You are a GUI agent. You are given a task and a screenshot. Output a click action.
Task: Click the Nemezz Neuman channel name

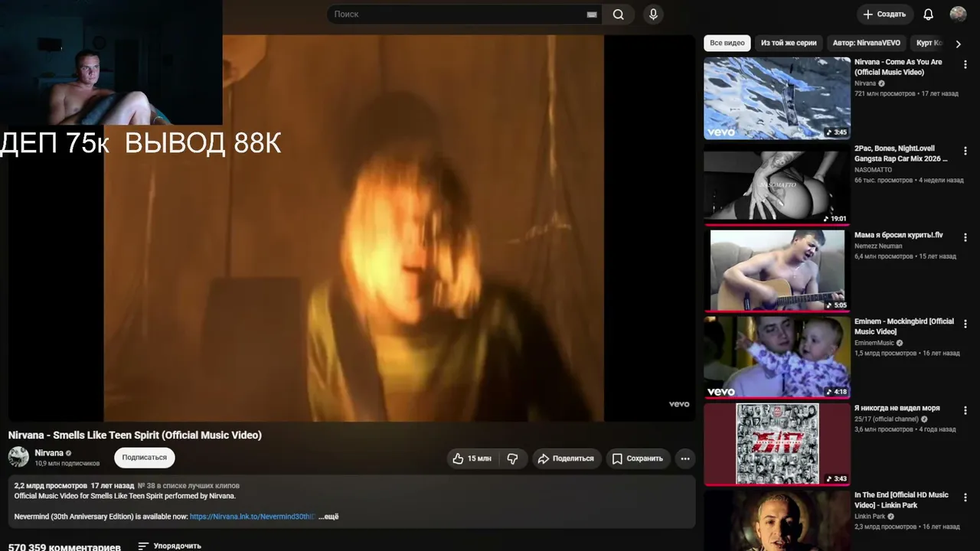(878, 246)
